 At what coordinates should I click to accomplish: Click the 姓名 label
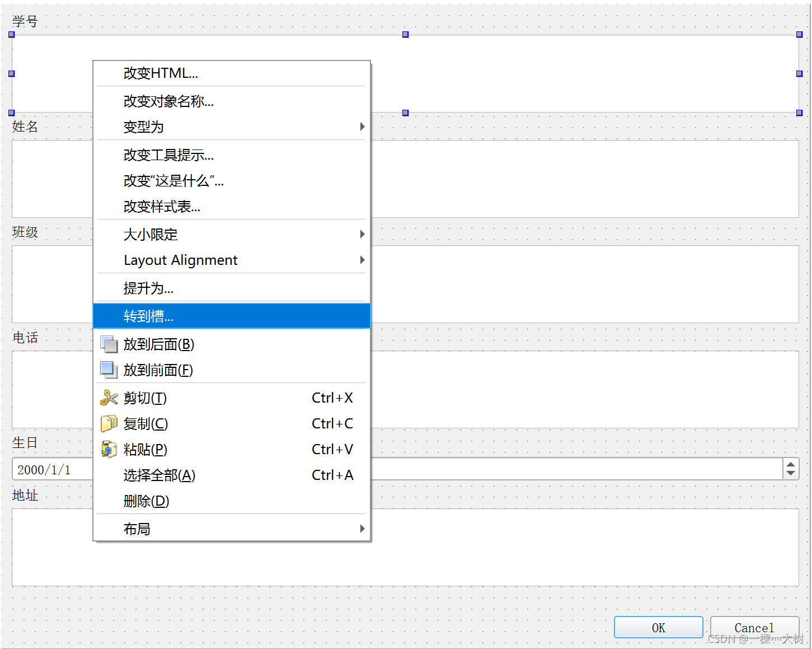pos(25,127)
